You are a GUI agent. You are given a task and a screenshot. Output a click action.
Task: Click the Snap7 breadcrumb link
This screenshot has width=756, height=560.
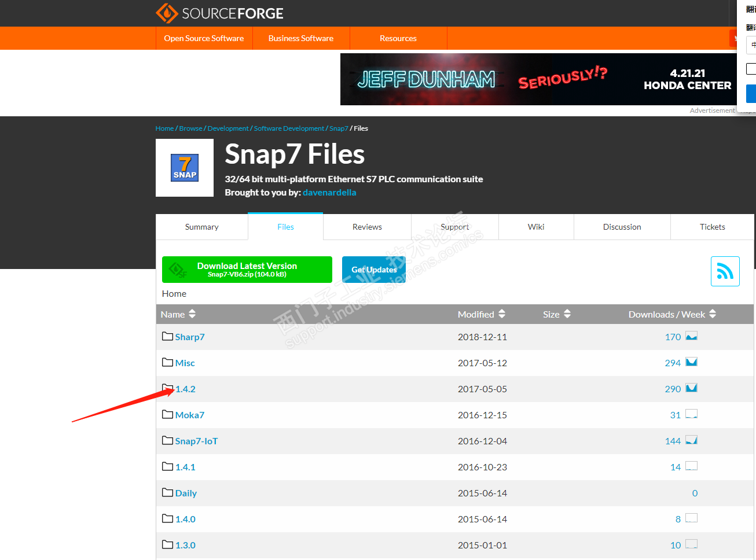(x=339, y=128)
